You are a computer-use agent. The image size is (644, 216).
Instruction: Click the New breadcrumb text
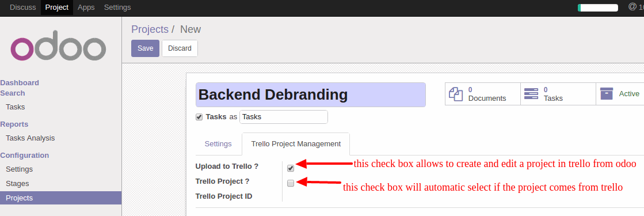pyautogui.click(x=190, y=29)
